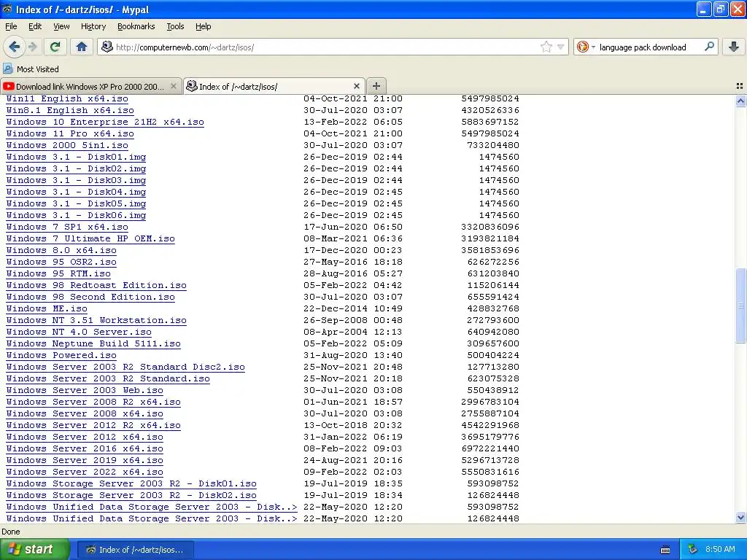Open the History menu
This screenshot has width=747, height=560.
pos(93,26)
